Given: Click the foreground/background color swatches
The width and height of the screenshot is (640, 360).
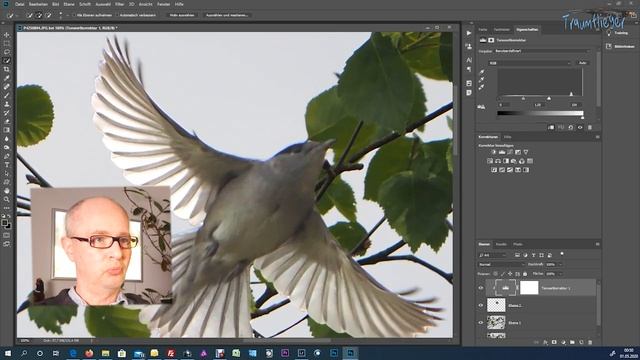Looking at the screenshot, I should (x=6, y=224).
